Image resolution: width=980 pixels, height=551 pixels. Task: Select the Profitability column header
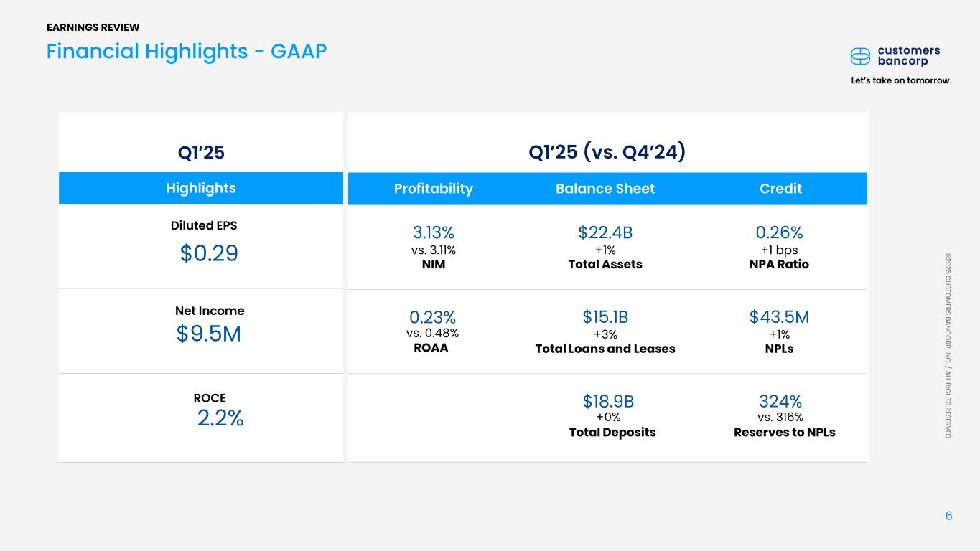(x=433, y=188)
